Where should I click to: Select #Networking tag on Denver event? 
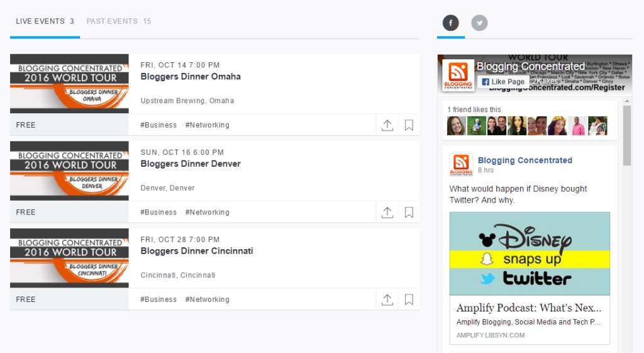coord(208,213)
